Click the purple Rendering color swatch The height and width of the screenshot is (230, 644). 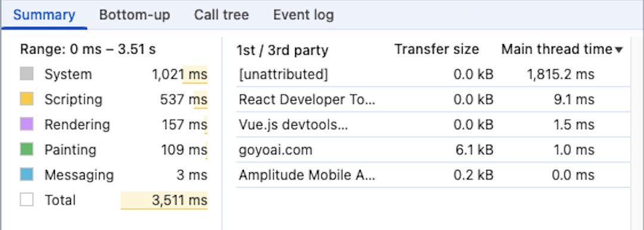tap(27, 125)
